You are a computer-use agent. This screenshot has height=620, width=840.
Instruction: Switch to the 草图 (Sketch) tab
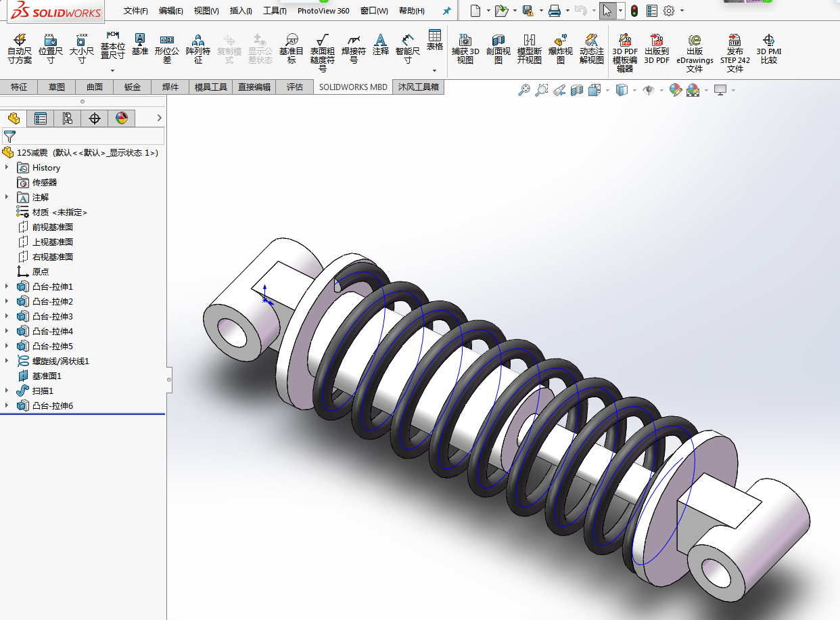click(57, 87)
